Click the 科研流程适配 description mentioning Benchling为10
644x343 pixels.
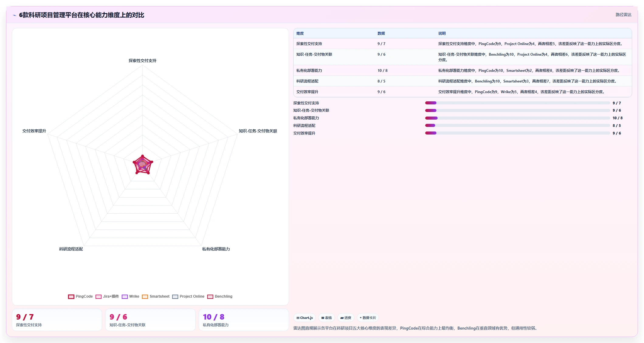528,81
